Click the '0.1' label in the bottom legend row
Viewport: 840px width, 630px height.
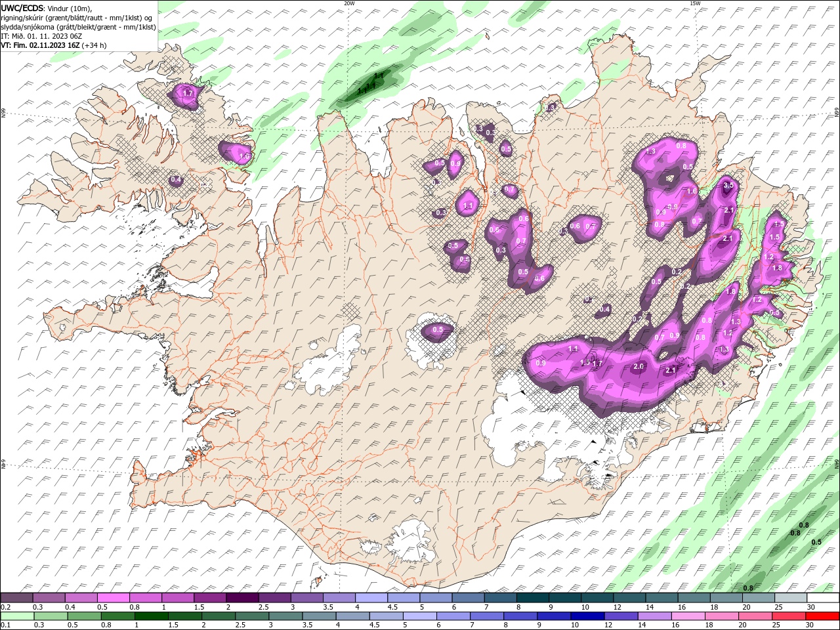(5, 625)
